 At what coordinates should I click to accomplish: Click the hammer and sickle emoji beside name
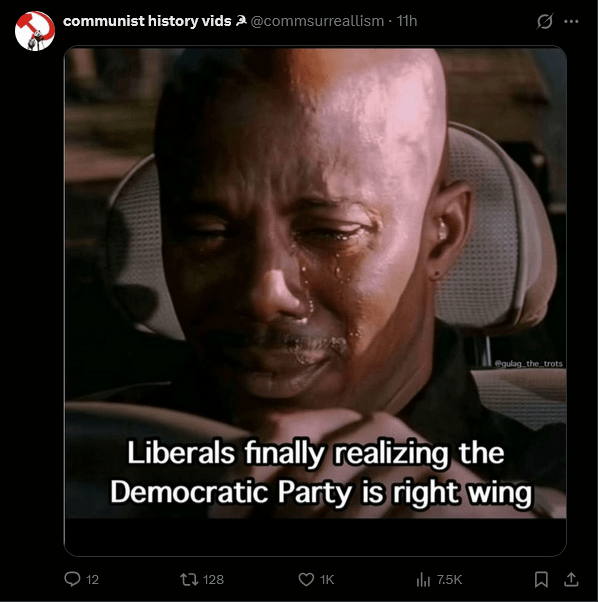point(241,22)
